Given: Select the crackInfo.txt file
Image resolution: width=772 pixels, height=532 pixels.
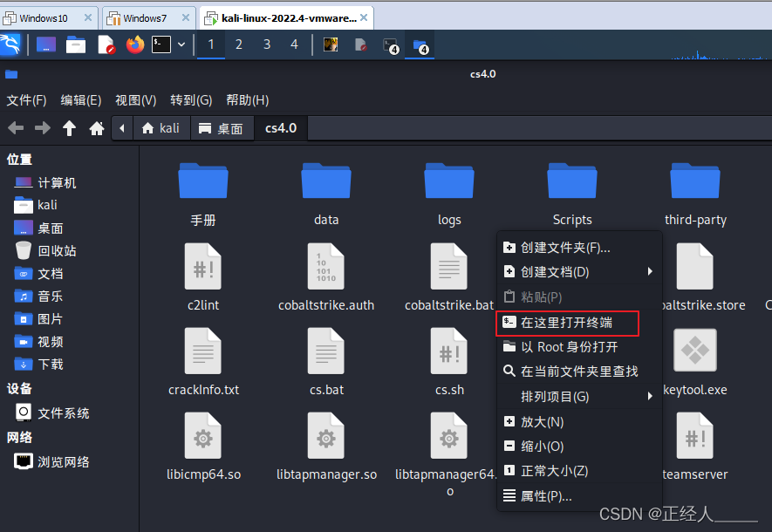Looking at the screenshot, I should (x=203, y=351).
